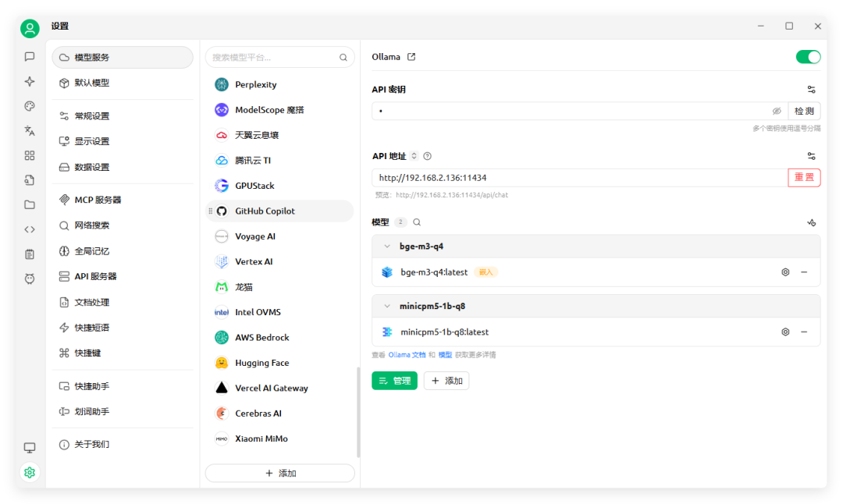Click the green 管理 models button
843x504 pixels.
[395, 381]
